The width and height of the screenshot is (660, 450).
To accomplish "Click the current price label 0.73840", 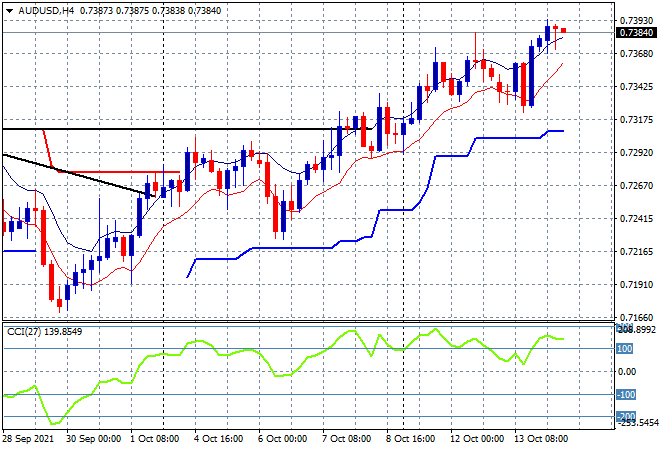I will (x=636, y=32).
